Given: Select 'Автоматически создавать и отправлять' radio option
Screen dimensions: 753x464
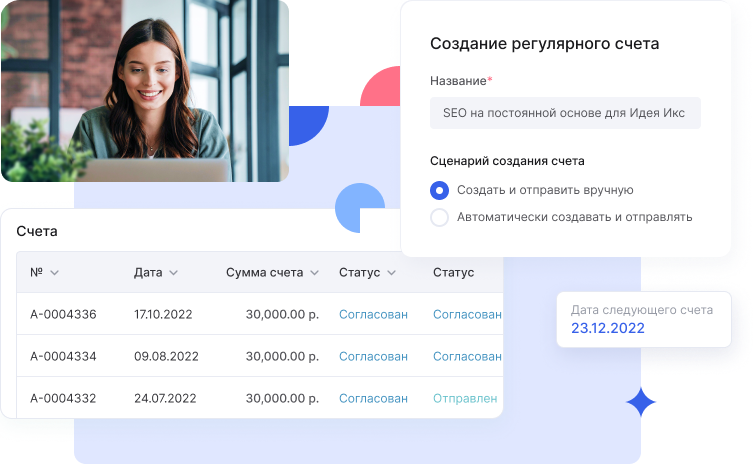Looking at the screenshot, I should tap(439, 217).
